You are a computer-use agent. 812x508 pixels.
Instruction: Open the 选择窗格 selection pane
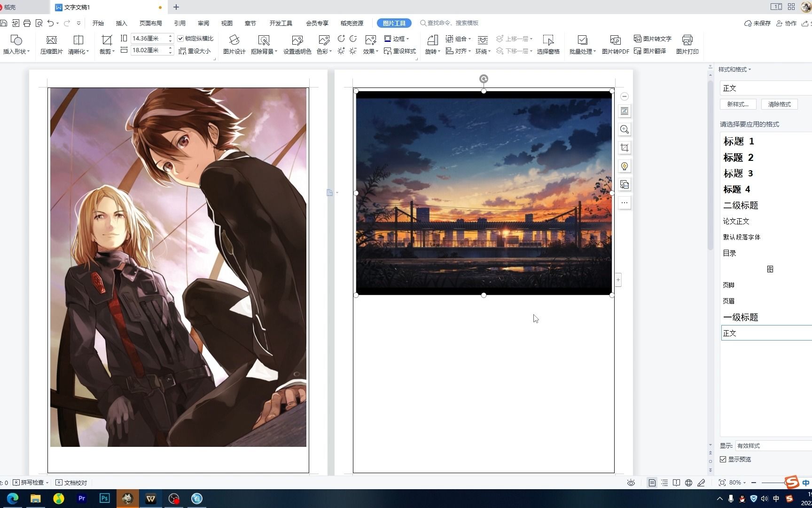pyautogui.click(x=548, y=45)
